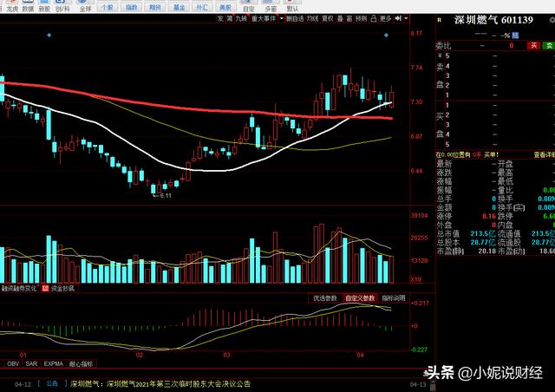555x392 pixels.
Task: Click the 市盈(静) 20.18 value
Action: tap(486, 251)
